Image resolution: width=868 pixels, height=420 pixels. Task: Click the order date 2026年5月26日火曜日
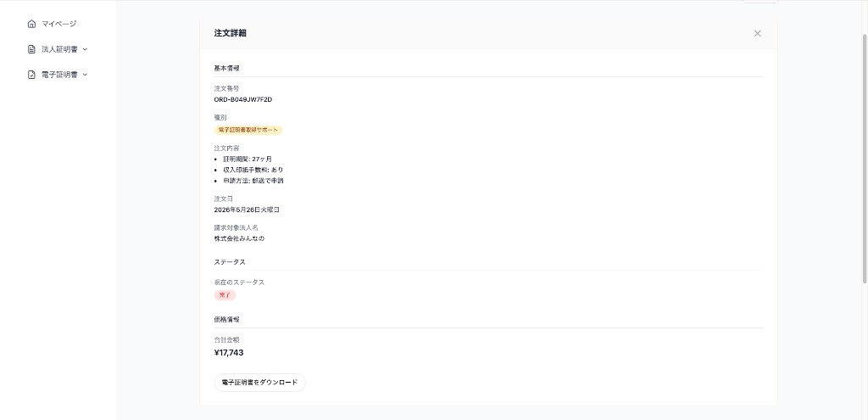click(x=247, y=210)
